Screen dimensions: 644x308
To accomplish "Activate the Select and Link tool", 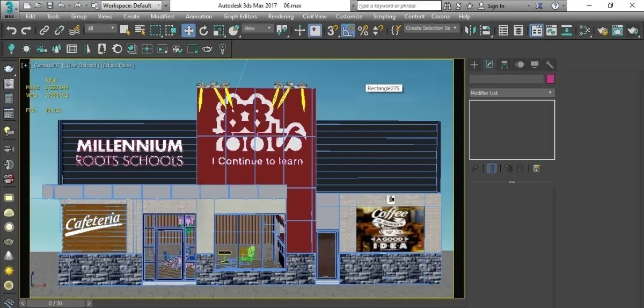I will click(45, 31).
